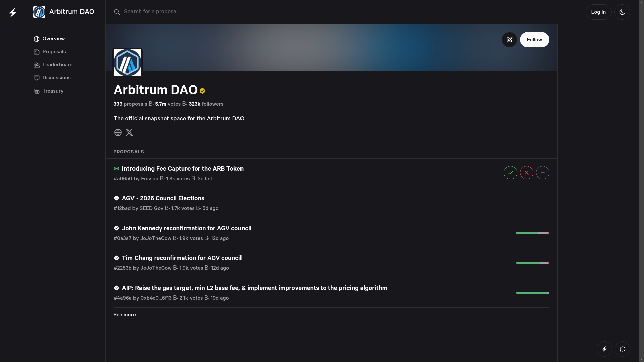The image size is (644, 362).
Task: Open the Treasury page
Action: pyautogui.click(x=53, y=91)
